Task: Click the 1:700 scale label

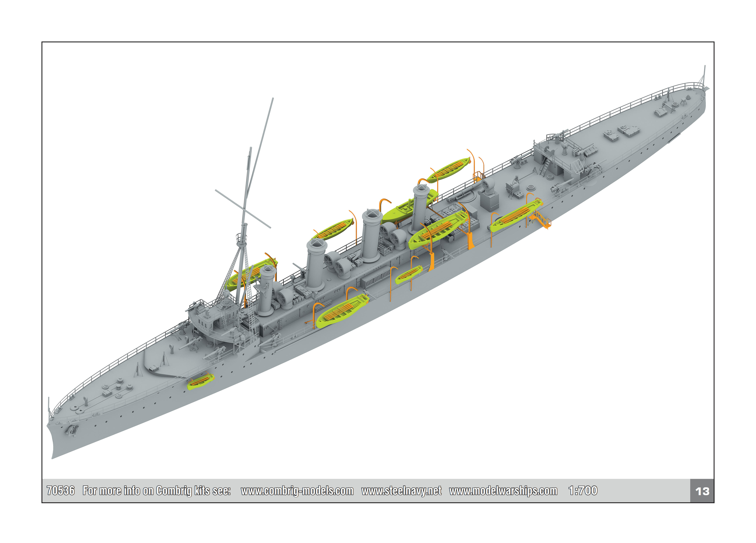Action: (x=583, y=491)
